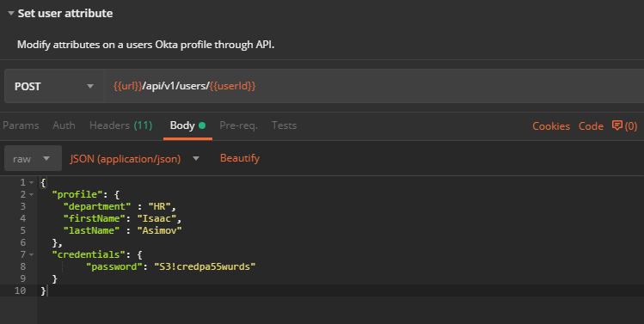644x324 pixels.
Task: Switch to the Params tab
Action: click(x=21, y=125)
